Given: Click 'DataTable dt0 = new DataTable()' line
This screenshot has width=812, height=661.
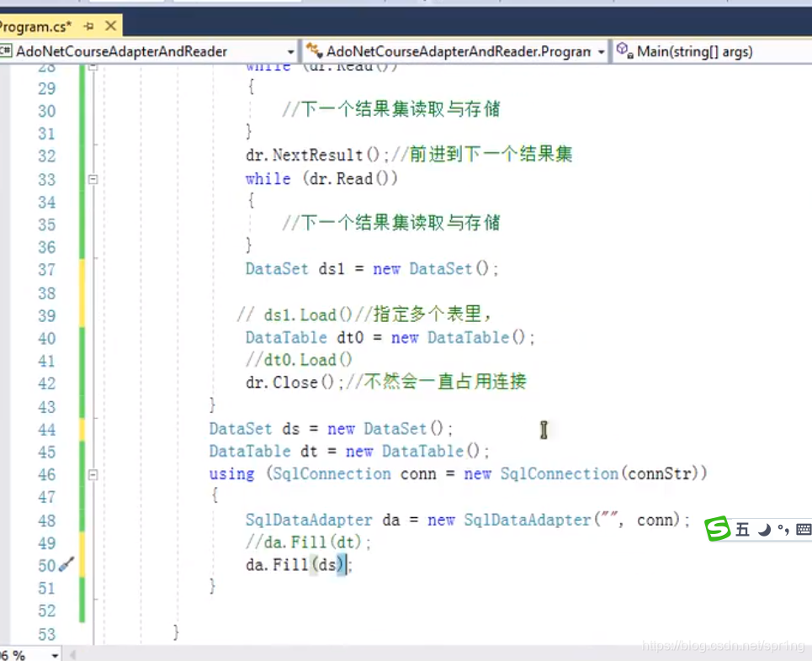Looking at the screenshot, I should pyautogui.click(x=390, y=337).
